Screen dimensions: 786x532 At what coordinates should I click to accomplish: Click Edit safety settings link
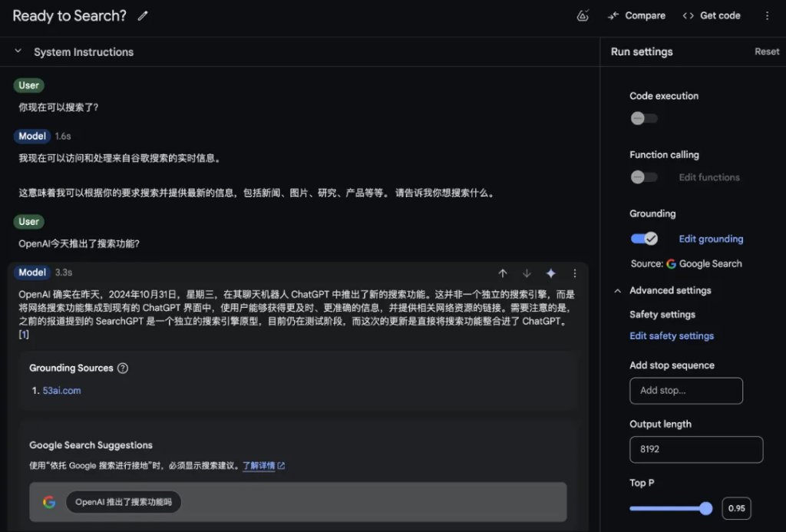671,335
